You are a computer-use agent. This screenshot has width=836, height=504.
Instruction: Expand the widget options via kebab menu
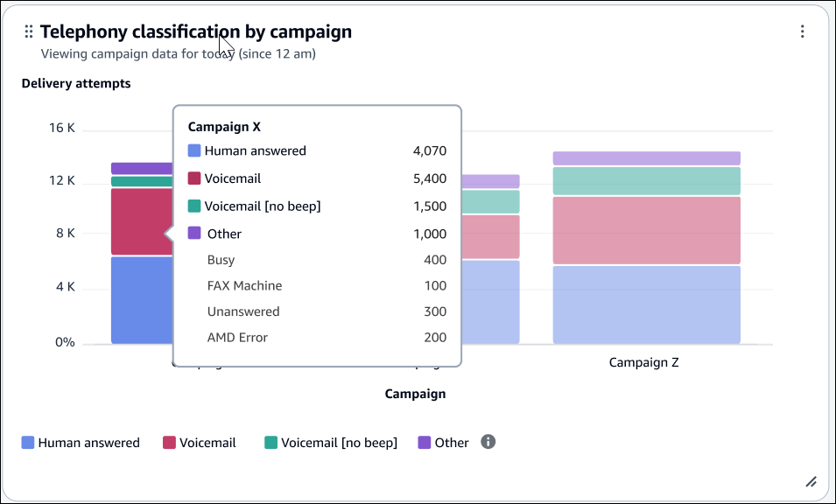[803, 31]
